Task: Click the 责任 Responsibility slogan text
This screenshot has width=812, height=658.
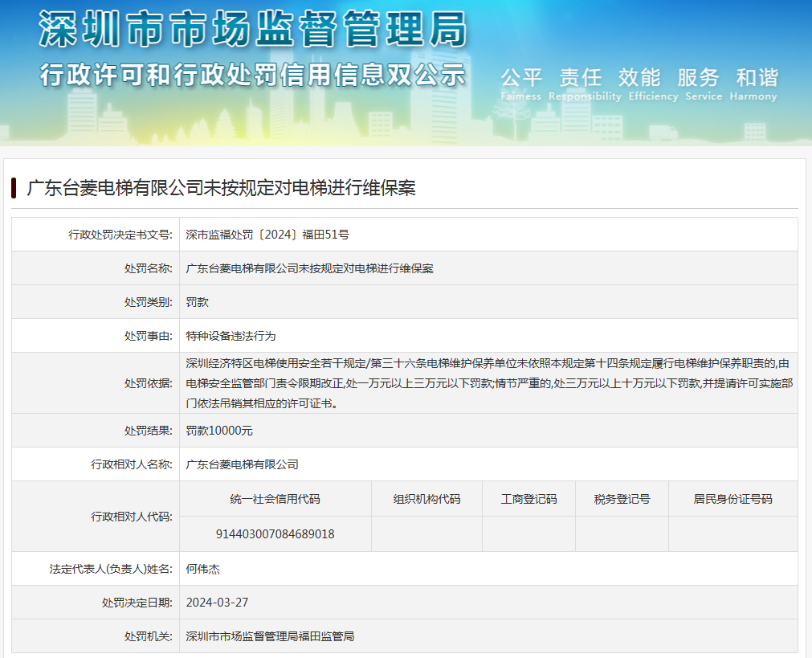Action: (585, 84)
